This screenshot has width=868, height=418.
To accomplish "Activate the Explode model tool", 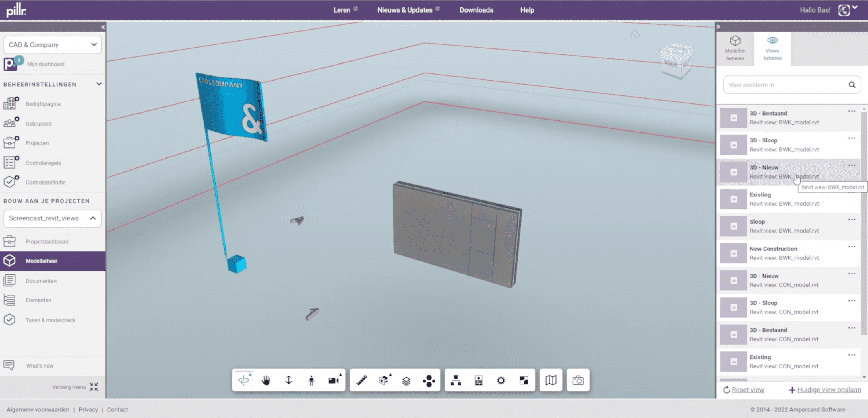I will tap(429, 380).
